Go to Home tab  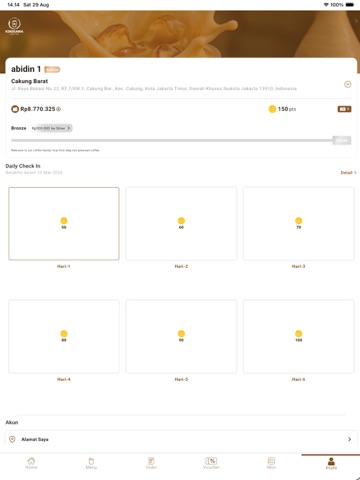click(x=31, y=463)
